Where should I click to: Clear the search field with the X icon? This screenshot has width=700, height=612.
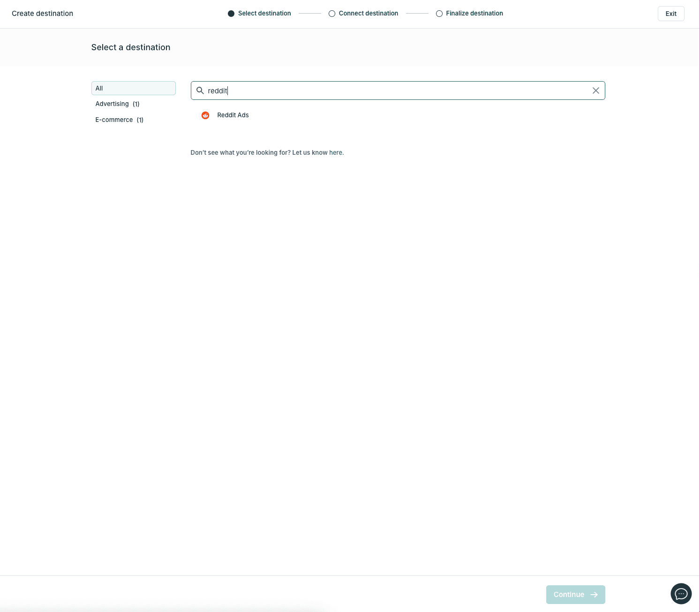point(595,91)
